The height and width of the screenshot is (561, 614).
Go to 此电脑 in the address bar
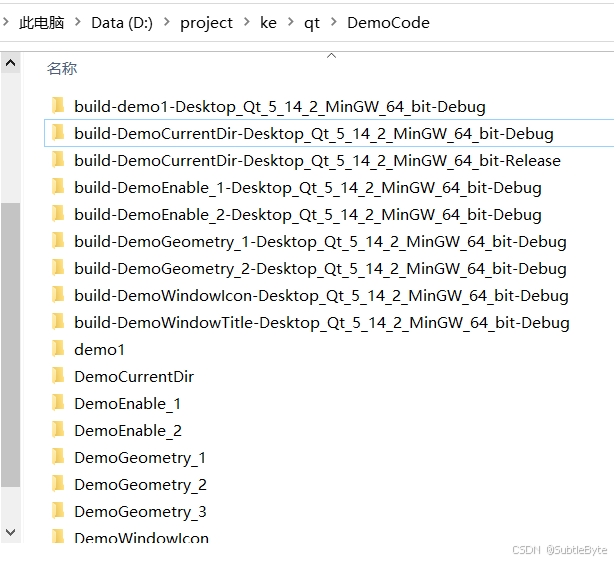(x=42, y=23)
